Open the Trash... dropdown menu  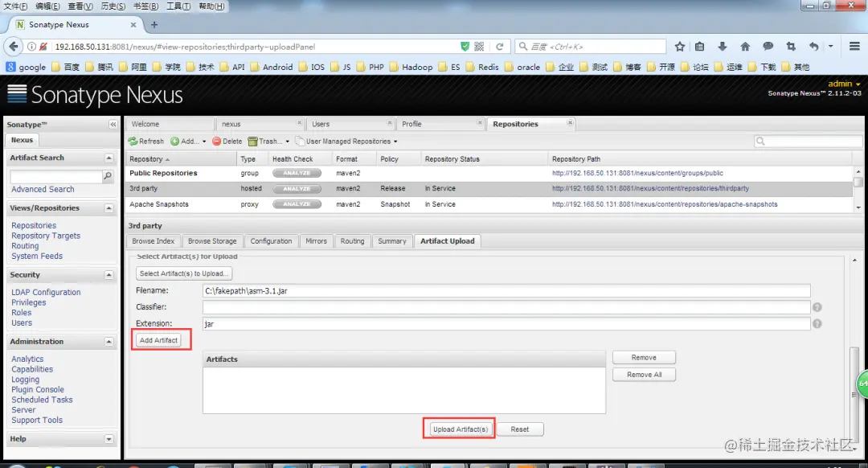pyautogui.click(x=269, y=142)
